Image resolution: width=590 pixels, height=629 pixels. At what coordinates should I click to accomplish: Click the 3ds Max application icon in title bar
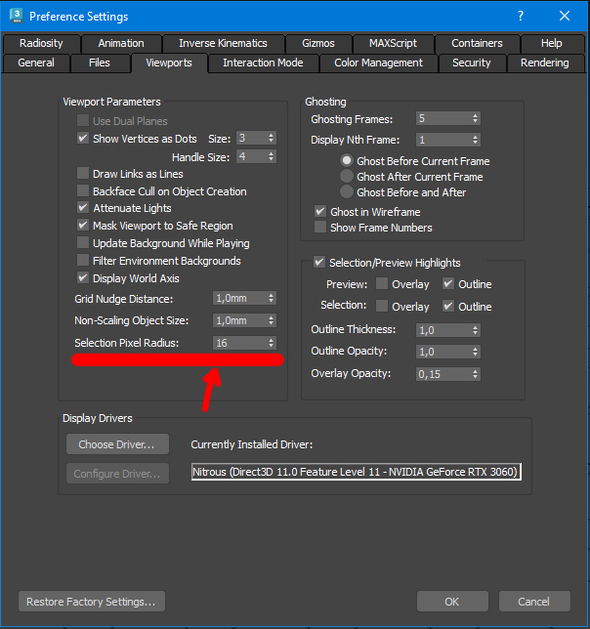[x=16, y=16]
